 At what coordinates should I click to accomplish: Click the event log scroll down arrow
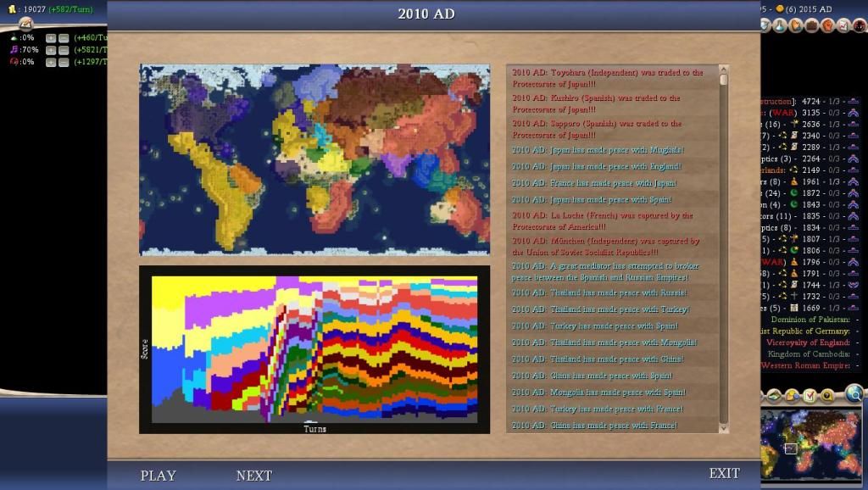coord(723,428)
